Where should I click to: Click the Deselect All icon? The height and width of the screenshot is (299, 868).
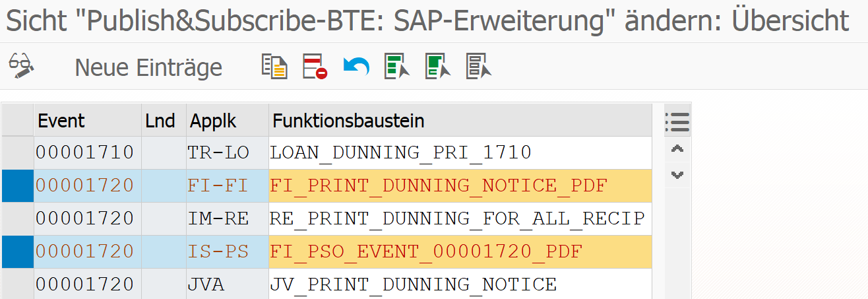480,67
